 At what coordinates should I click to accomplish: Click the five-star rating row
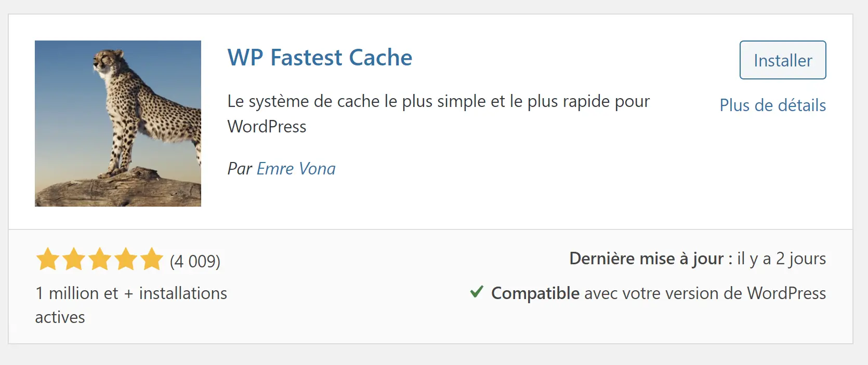[x=99, y=259]
